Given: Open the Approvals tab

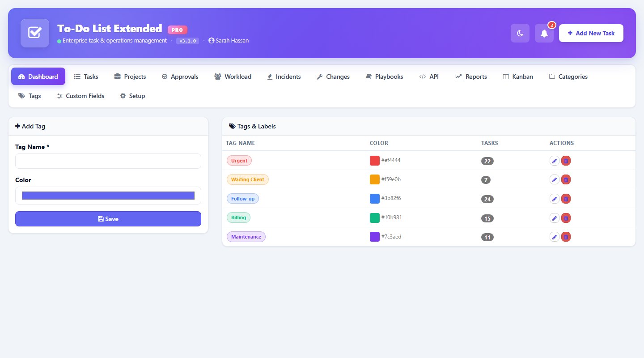Looking at the screenshot, I should (180, 77).
